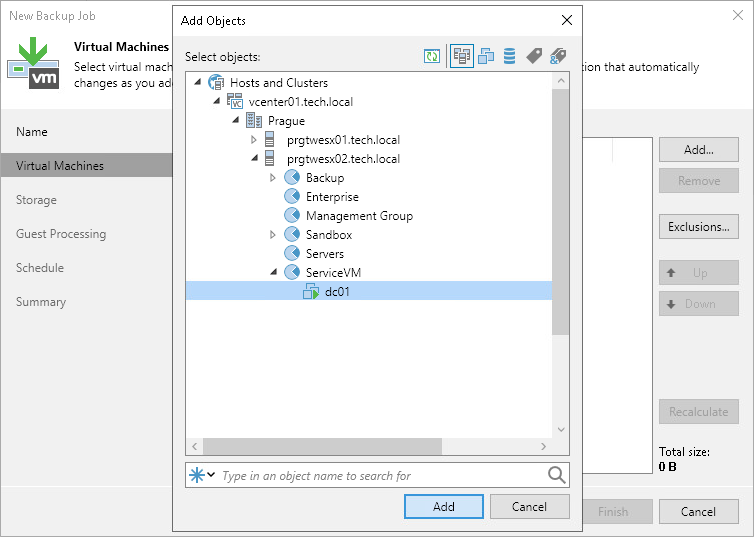Click the Prague datacenter icon
The height and width of the screenshot is (537, 754).
point(254,120)
